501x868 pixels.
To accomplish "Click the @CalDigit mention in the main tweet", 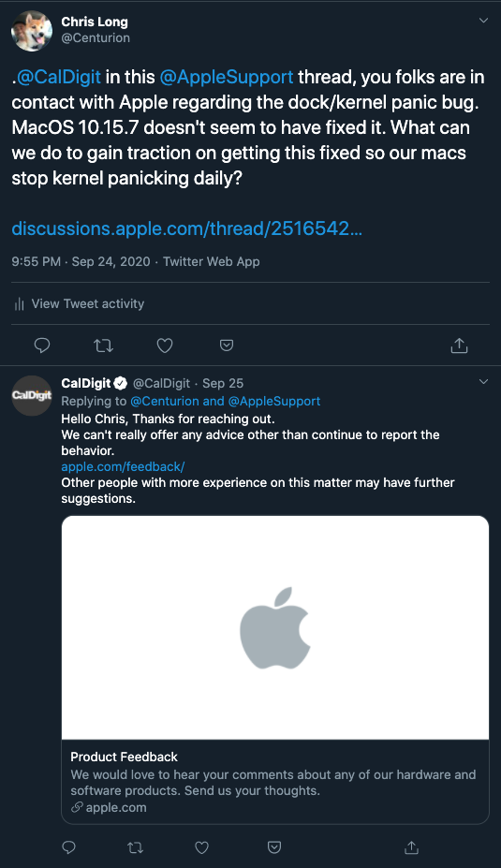I will tap(59, 77).
